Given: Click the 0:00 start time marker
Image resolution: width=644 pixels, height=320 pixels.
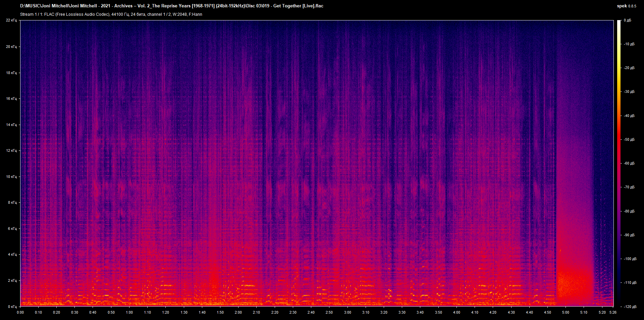Looking at the screenshot, I should (20, 312).
